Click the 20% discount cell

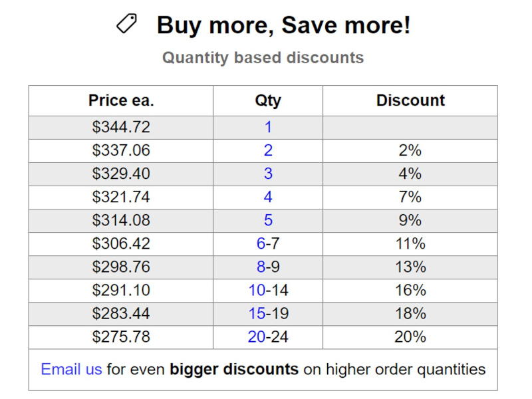[410, 336]
